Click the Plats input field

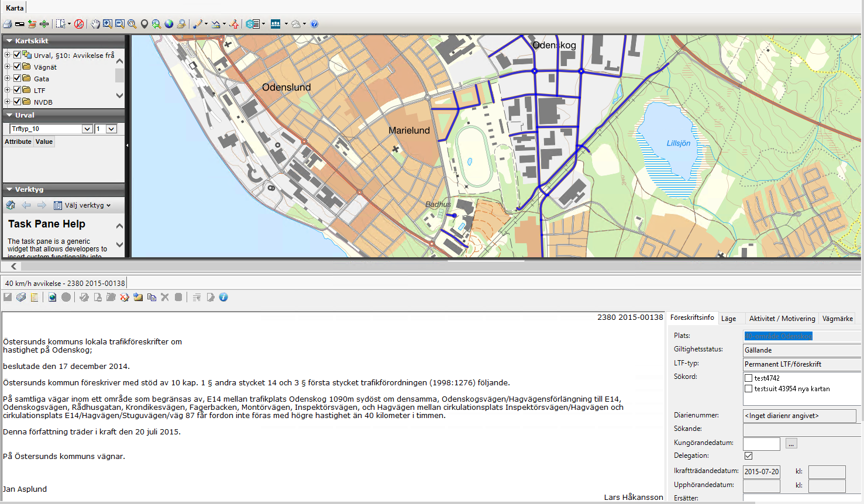click(x=802, y=336)
